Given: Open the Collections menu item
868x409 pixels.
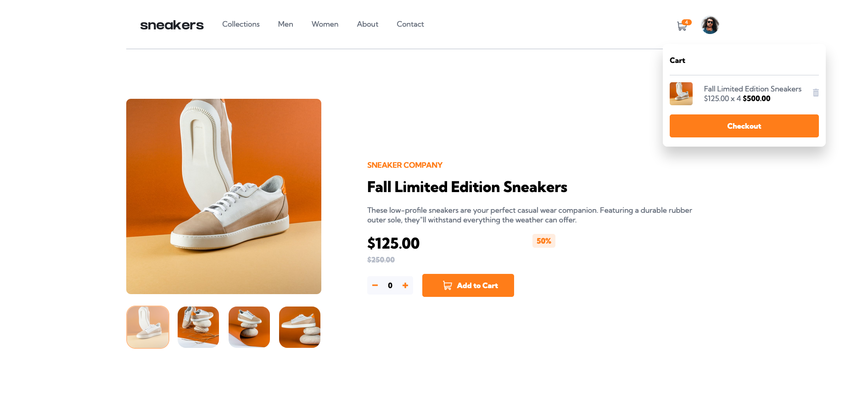Looking at the screenshot, I should (x=241, y=24).
